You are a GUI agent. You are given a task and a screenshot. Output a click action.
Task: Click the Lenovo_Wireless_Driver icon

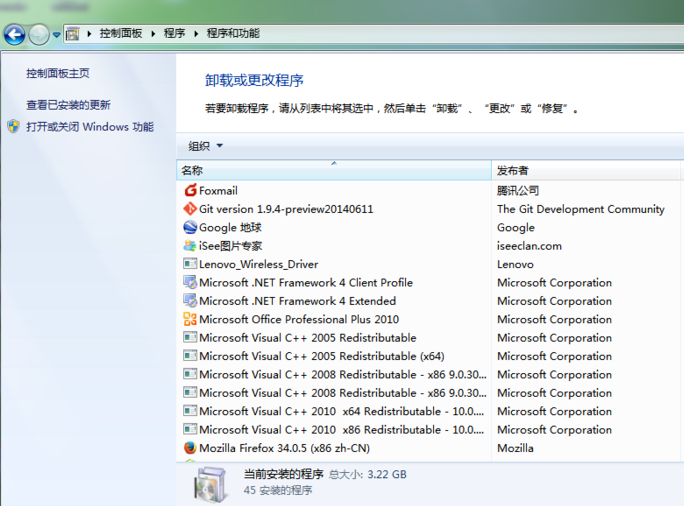point(190,264)
